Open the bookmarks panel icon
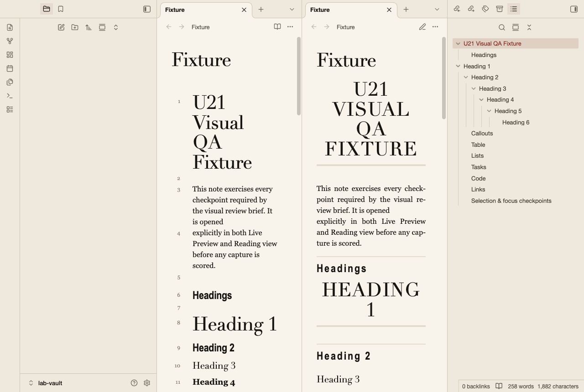The image size is (584, 392). 61,9
